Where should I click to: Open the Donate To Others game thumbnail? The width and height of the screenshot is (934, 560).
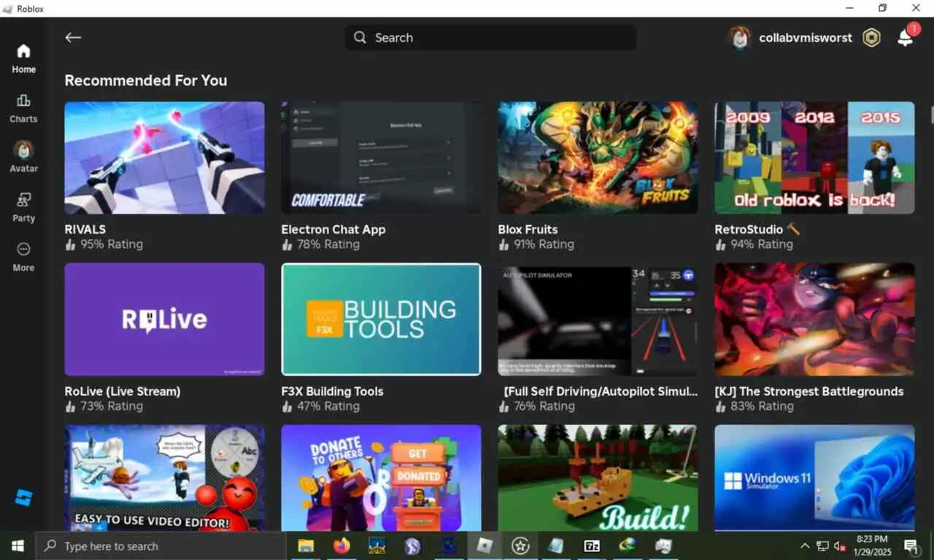pyautogui.click(x=381, y=478)
